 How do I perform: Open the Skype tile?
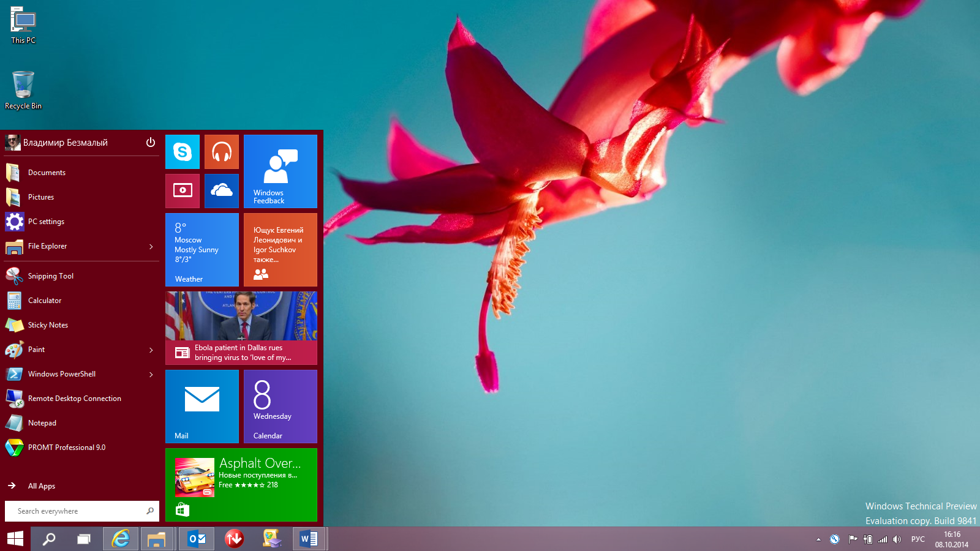183,152
